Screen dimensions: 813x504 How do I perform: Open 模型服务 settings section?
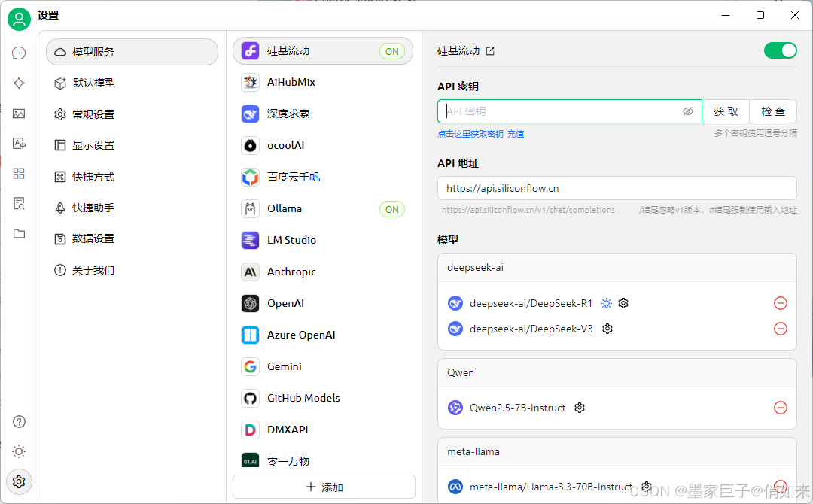[x=132, y=52]
